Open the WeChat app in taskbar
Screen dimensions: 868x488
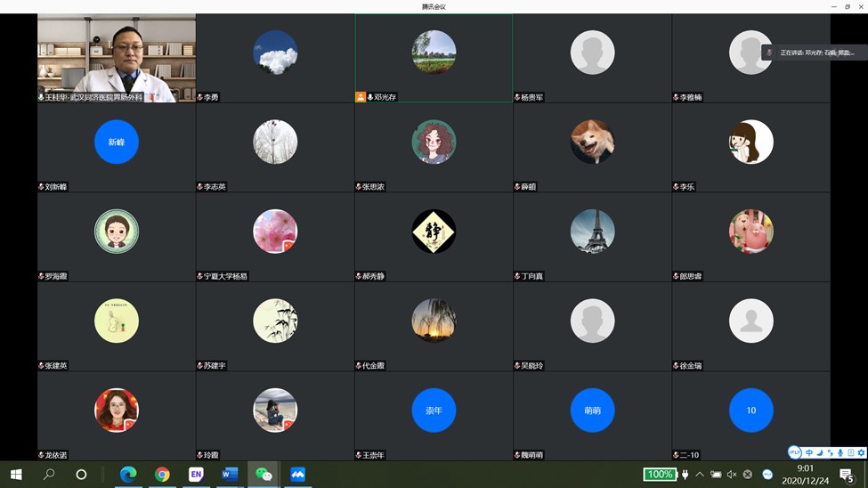264,475
